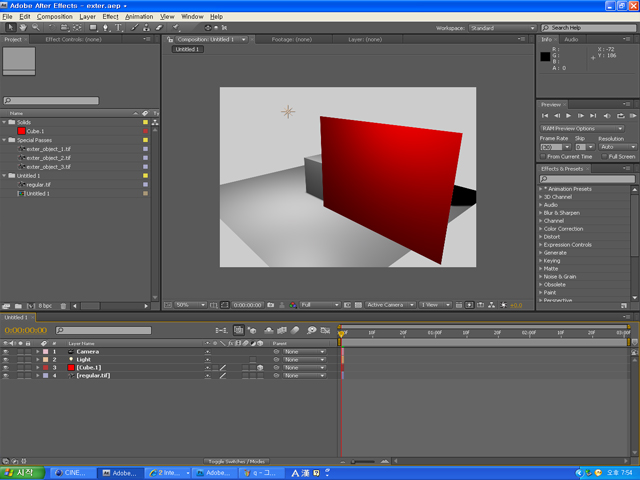The height and width of the screenshot is (480, 640).
Task: Select the Eraser tool
Action: pyautogui.click(x=159, y=27)
